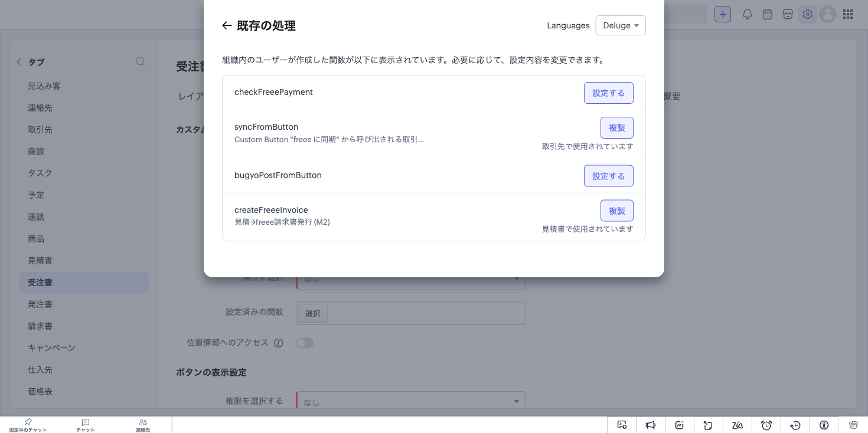
Task: Open the 権限を選択する dropdown
Action: point(411,402)
